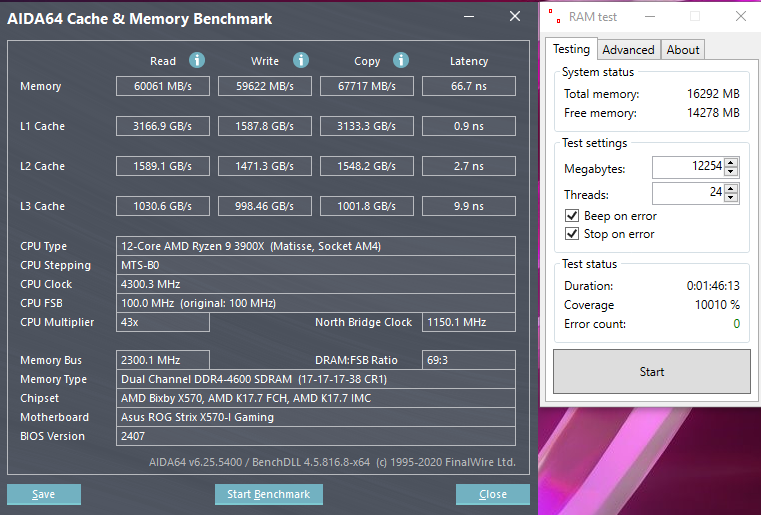Click the L1 Cache latency 0.9 ns
Viewport: 761px width, 515px height.
[468, 126]
